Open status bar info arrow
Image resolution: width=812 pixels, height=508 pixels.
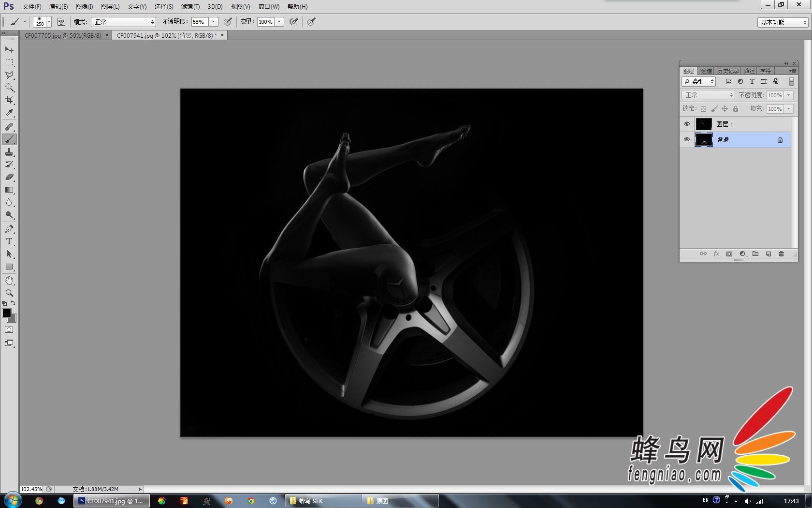[x=140, y=489]
